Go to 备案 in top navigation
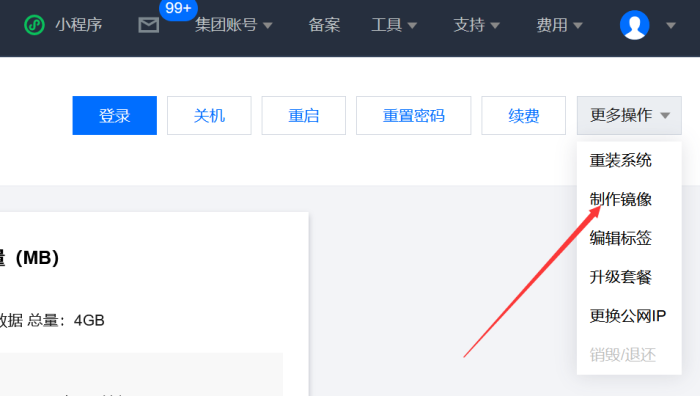700x396 pixels. pyautogui.click(x=324, y=25)
